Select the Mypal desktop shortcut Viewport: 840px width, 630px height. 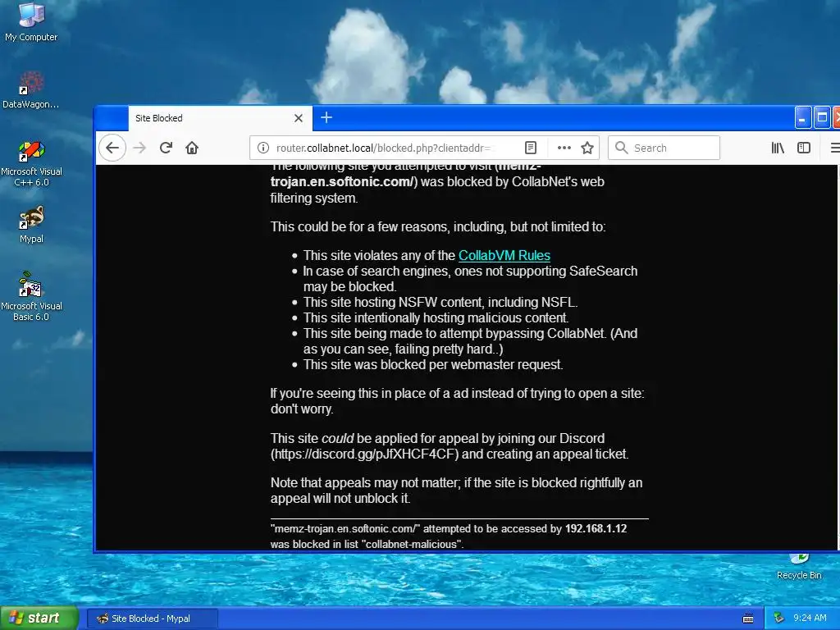(31, 225)
